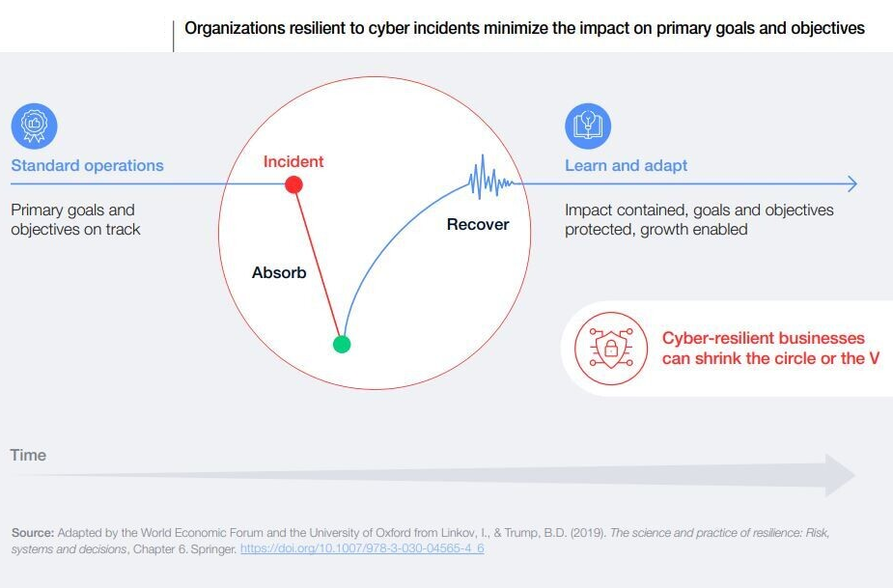Screen dimensions: 893x588
Task: Open the doi.org Springer source link
Action: click(362, 548)
